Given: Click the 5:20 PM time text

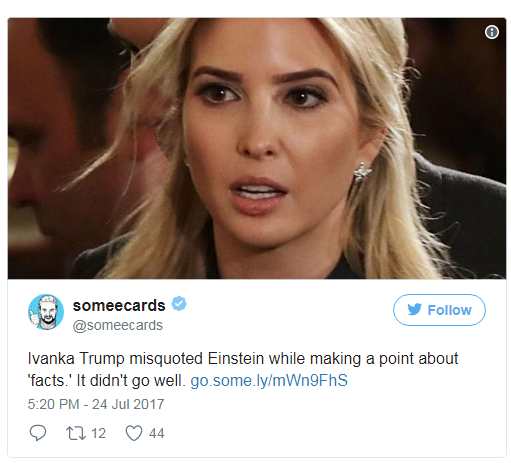Looking at the screenshot, I should (x=53, y=404).
